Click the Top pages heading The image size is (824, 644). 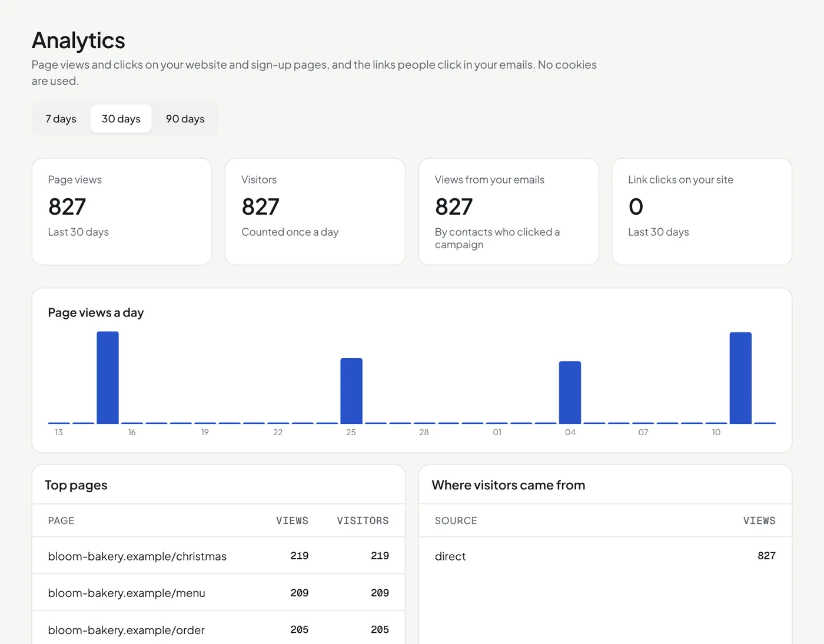76,485
